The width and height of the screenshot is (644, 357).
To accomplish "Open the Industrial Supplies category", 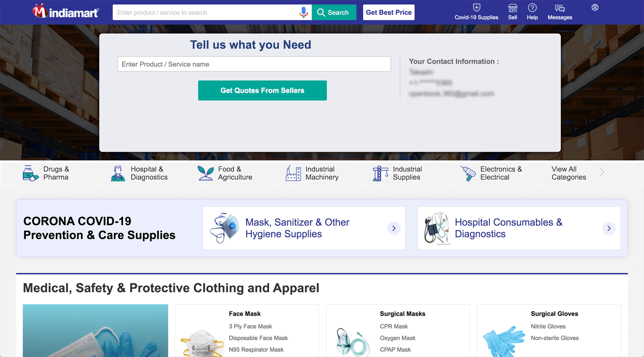I will (407, 173).
